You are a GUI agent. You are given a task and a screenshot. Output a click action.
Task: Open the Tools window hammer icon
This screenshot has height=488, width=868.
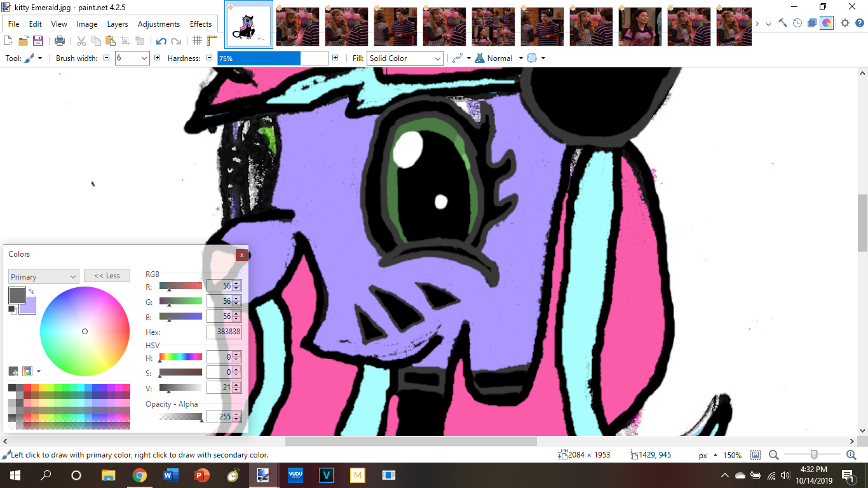(x=783, y=23)
